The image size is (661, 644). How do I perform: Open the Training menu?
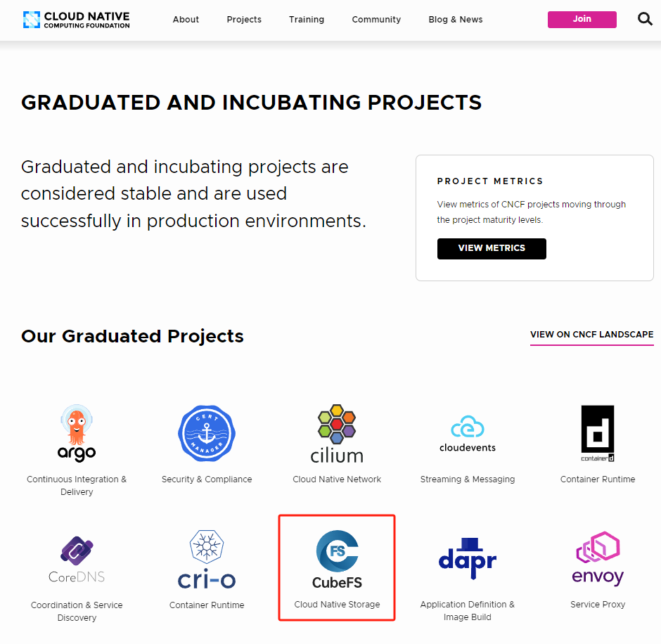tap(307, 20)
